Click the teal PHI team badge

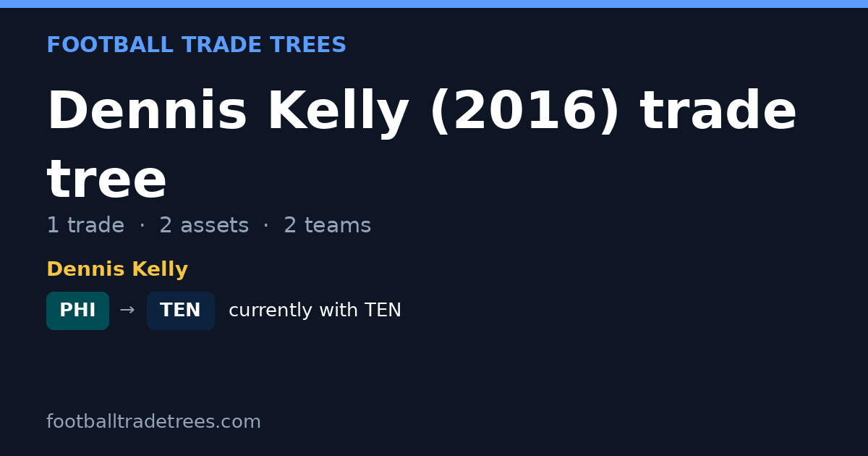[77, 311]
